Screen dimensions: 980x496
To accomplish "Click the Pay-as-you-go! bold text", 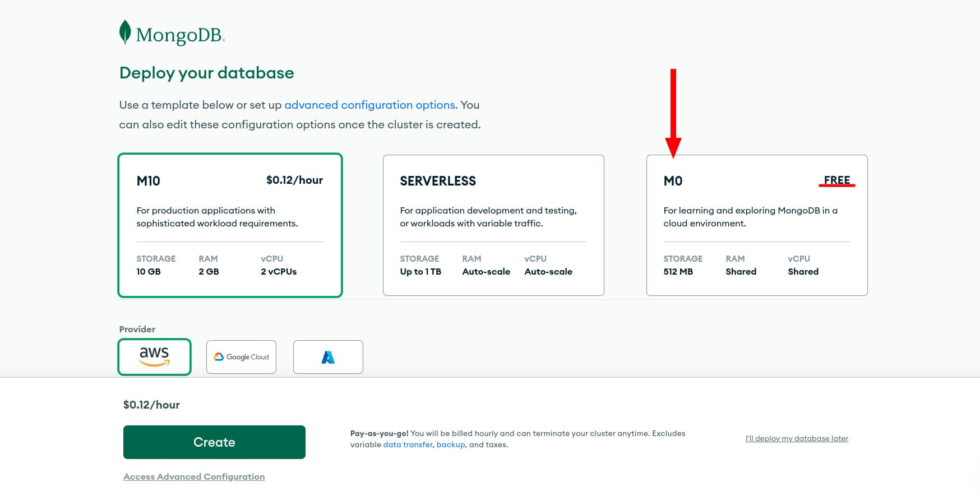I will (379, 433).
